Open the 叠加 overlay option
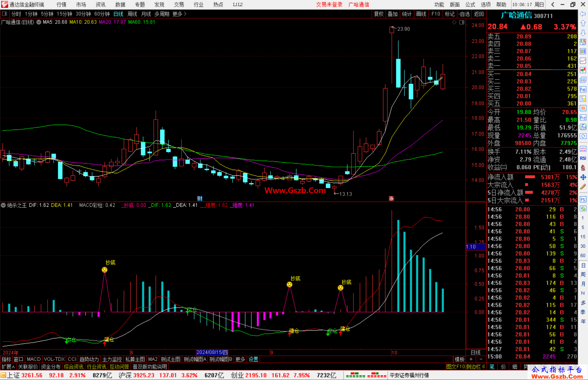Screen dimensions: 588x380 [393, 14]
